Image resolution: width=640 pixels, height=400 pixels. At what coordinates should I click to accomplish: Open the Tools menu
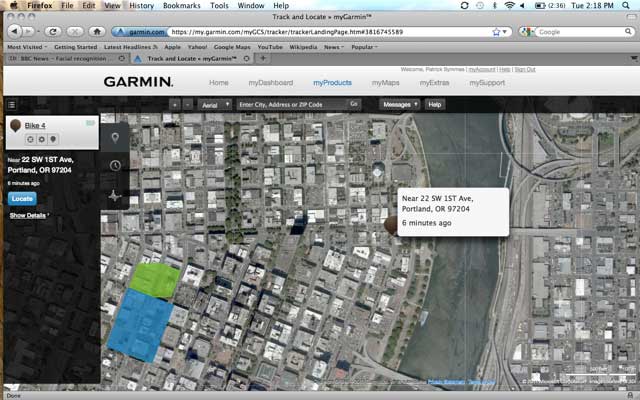(219, 5)
